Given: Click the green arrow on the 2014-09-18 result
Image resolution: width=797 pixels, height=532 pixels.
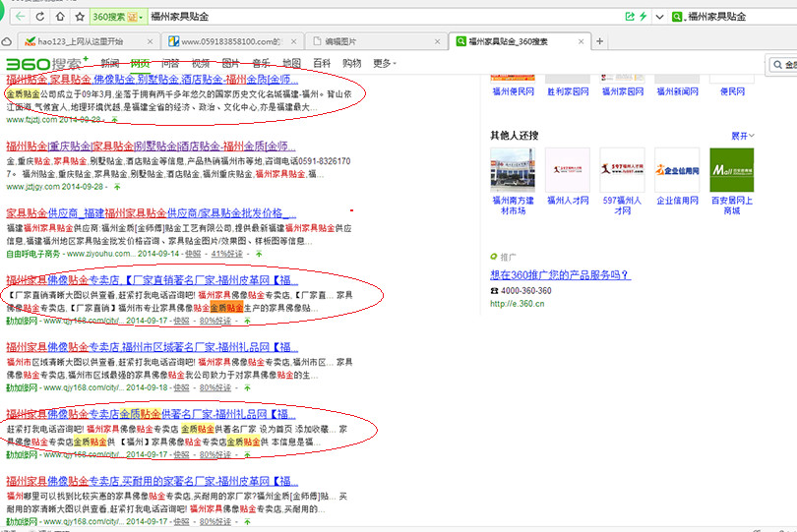Looking at the screenshot, I should [x=247, y=387].
